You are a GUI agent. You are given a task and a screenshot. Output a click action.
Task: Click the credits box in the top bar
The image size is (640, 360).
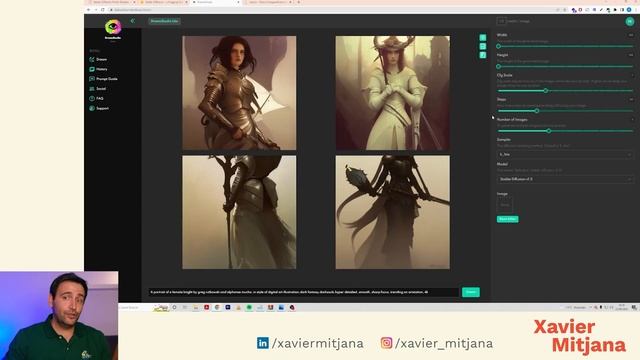pos(501,21)
